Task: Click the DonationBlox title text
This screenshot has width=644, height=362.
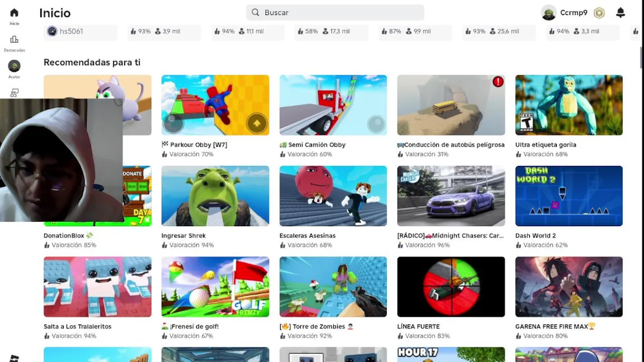Action: pyautogui.click(x=68, y=236)
